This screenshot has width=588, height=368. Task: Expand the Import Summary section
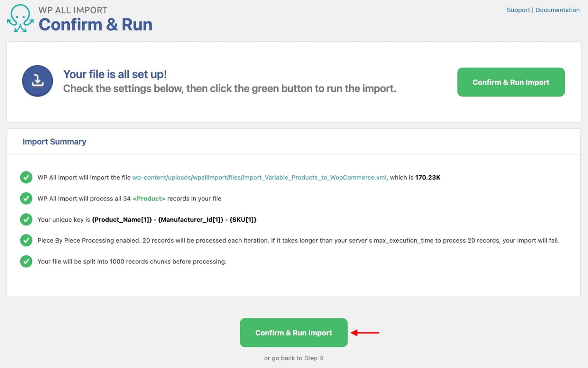[x=54, y=141]
